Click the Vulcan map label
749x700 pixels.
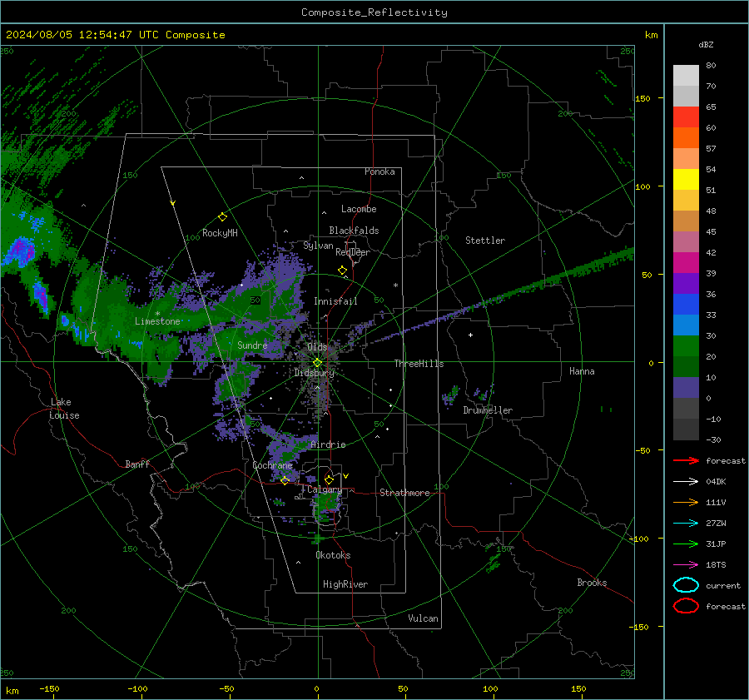(x=424, y=618)
